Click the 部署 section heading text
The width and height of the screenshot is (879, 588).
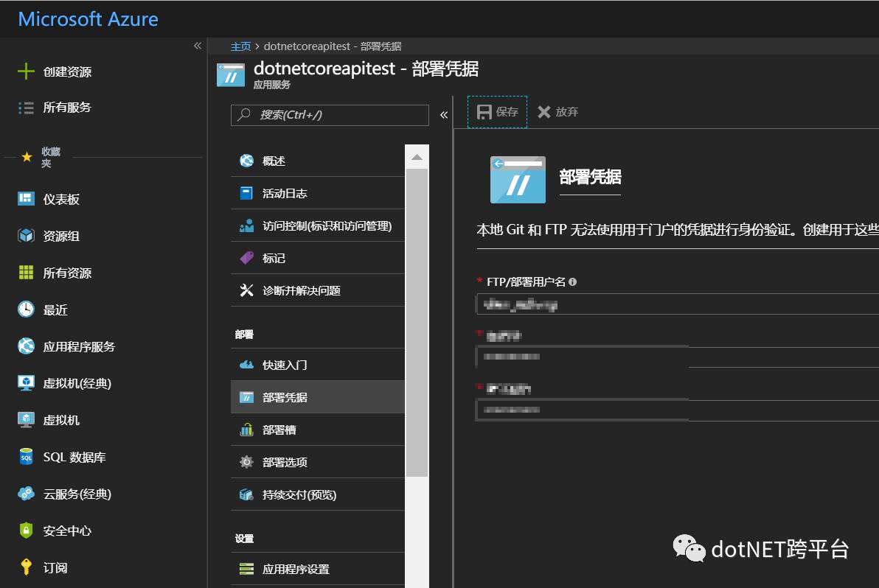[x=244, y=335]
